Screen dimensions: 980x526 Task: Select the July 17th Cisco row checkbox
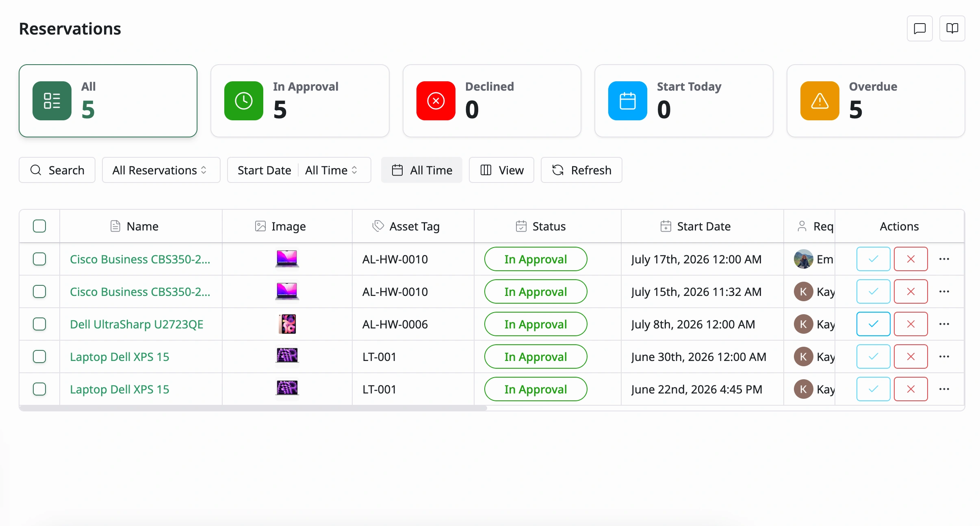[39, 259]
